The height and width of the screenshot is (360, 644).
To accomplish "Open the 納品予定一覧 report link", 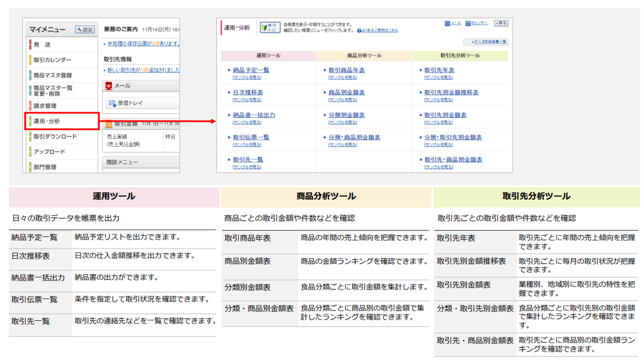I will coord(250,70).
